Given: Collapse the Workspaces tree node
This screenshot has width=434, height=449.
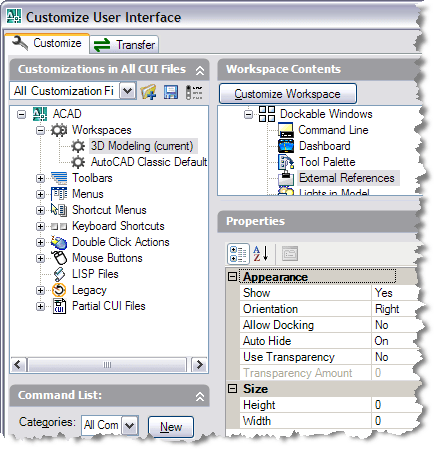Looking at the screenshot, I should pyautogui.click(x=40, y=130).
